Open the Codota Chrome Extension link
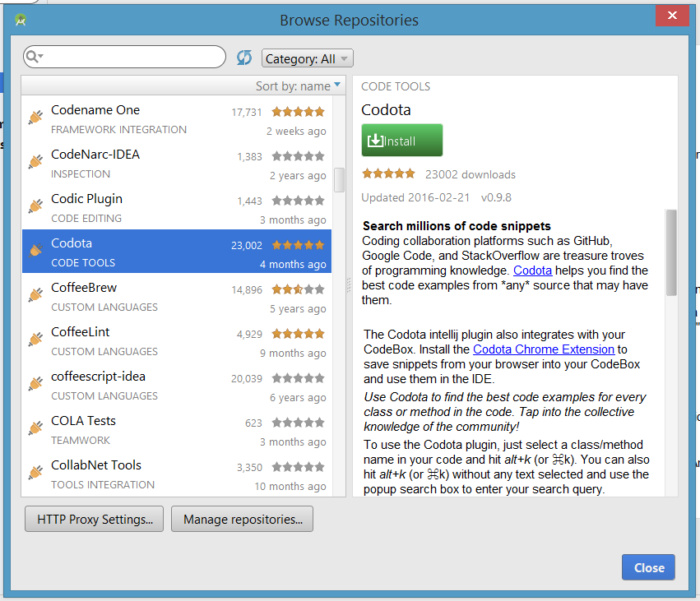The image size is (700, 601). pos(544,349)
